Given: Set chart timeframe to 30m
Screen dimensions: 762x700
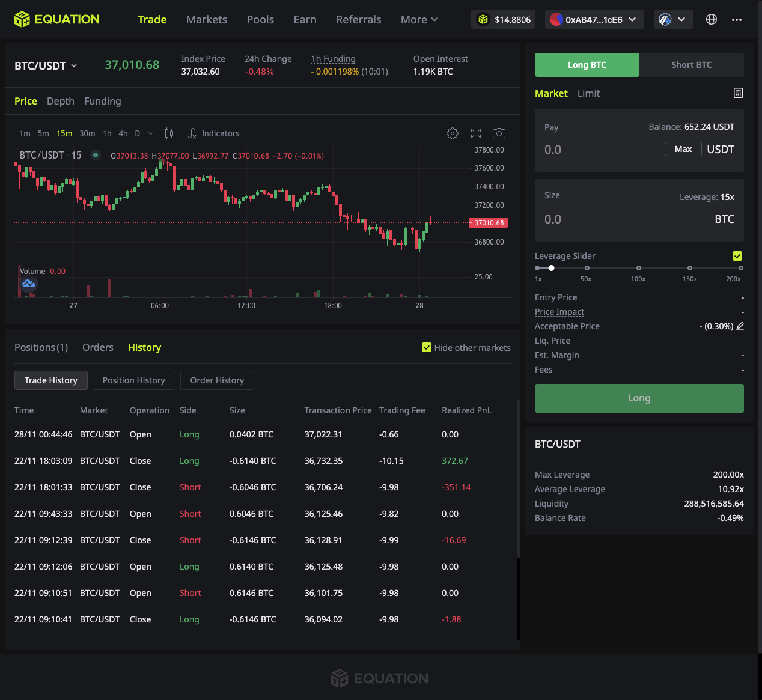Looking at the screenshot, I should (87, 133).
